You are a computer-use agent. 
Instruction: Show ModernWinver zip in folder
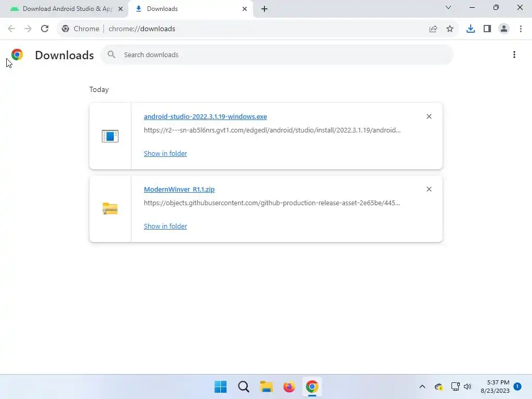(165, 226)
